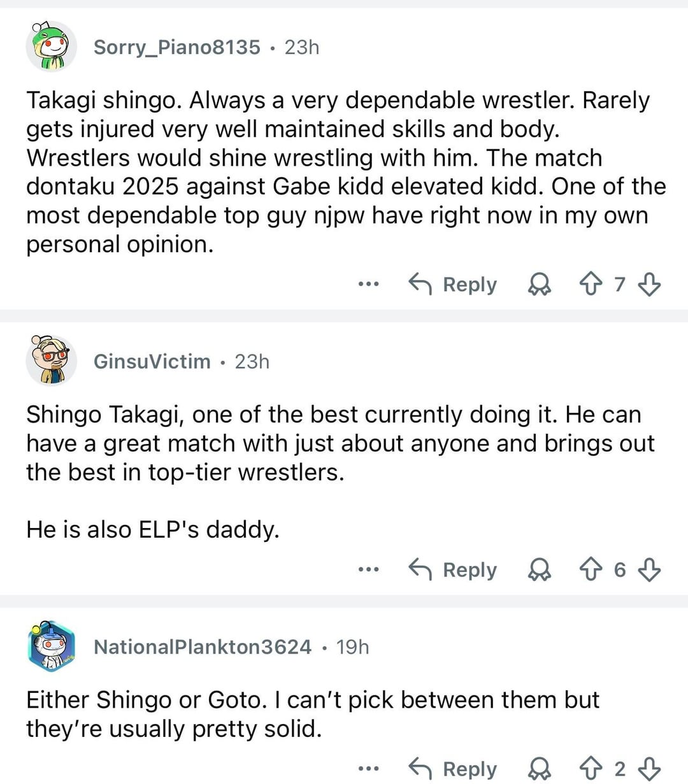
Task: Reply to Sorry_Piano8135's comment
Action: (x=453, y=285)
